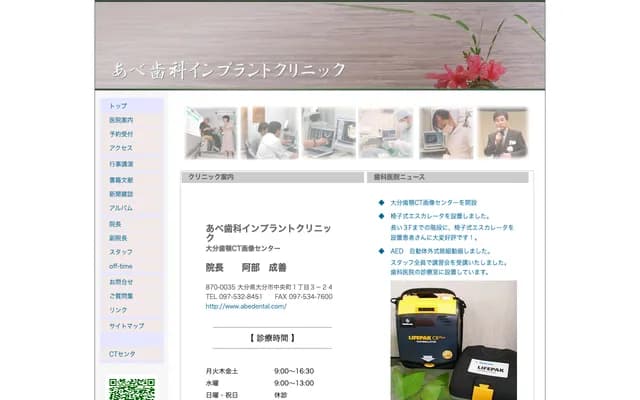This screenshot has height=400, width=640.
Task: Click the man in suit speaking photo
Action: [x=503, y=133]
